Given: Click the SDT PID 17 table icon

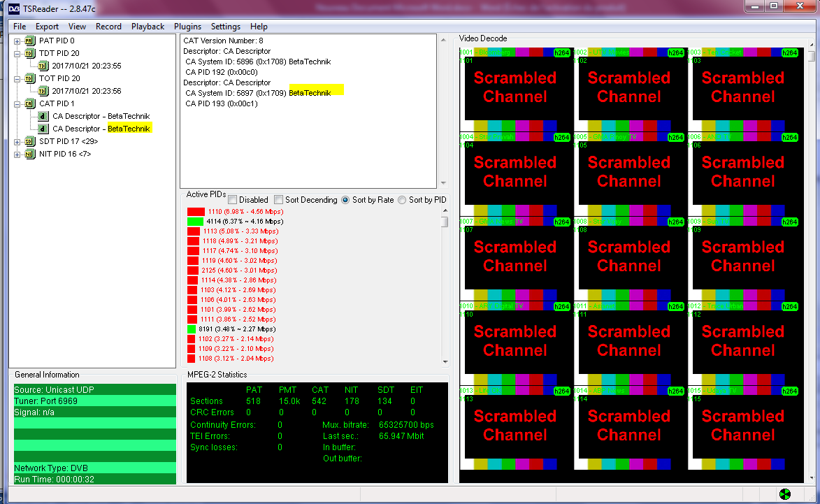Looking at the screenshot, I should (x=29, y=142).
